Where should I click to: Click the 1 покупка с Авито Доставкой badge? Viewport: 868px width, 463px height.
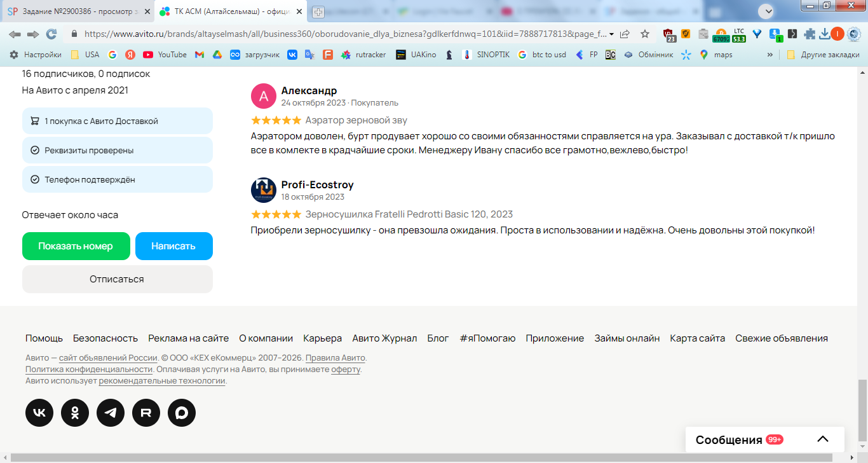pyautogui.click(x=117, y=121)
